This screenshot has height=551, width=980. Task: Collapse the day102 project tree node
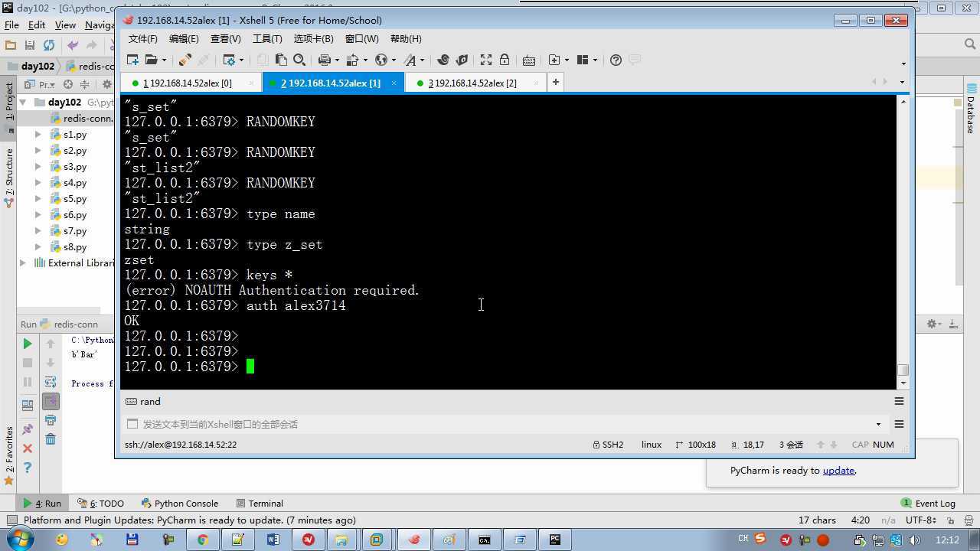[23, 102]
